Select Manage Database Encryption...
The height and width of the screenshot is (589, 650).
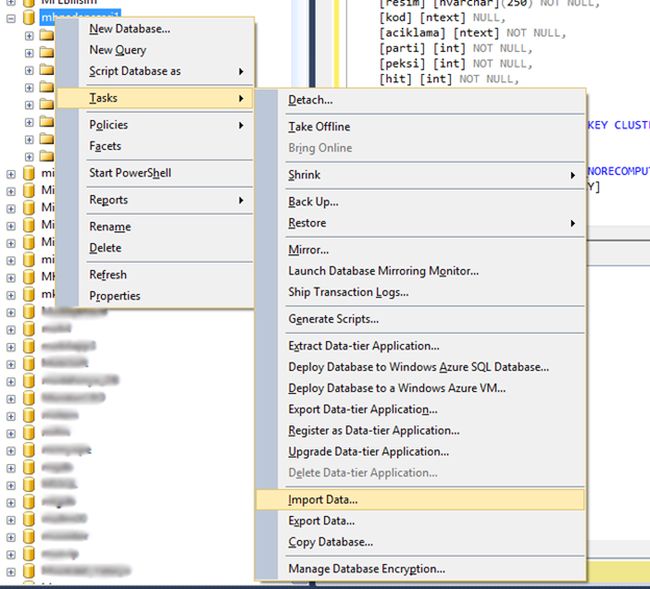[x=420, y=569]
